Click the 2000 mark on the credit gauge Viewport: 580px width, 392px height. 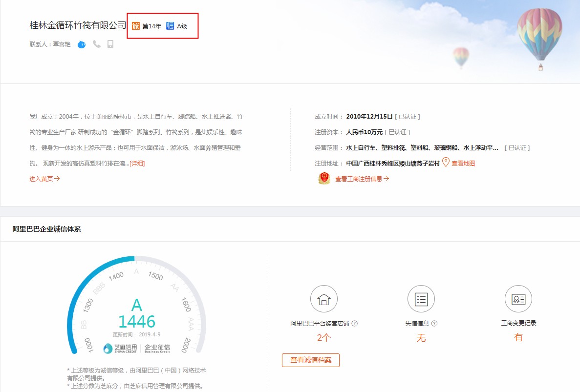click(x=187, y=345)
